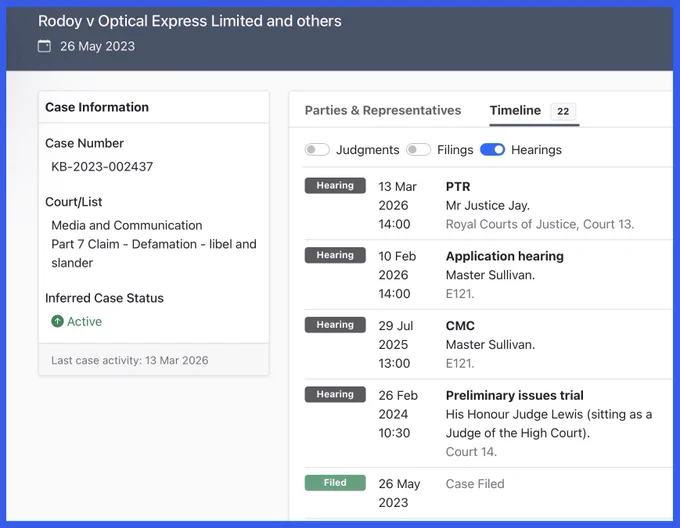Open the CMC hearing title
Screen dimensions: 680x528
click(x=460, y=326)
